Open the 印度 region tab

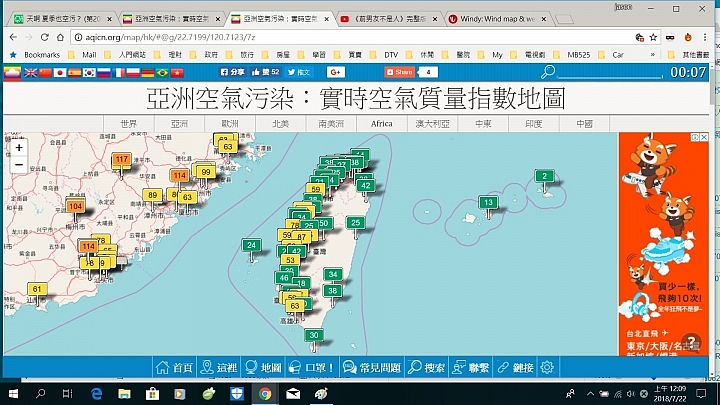(x=534, y=124)
